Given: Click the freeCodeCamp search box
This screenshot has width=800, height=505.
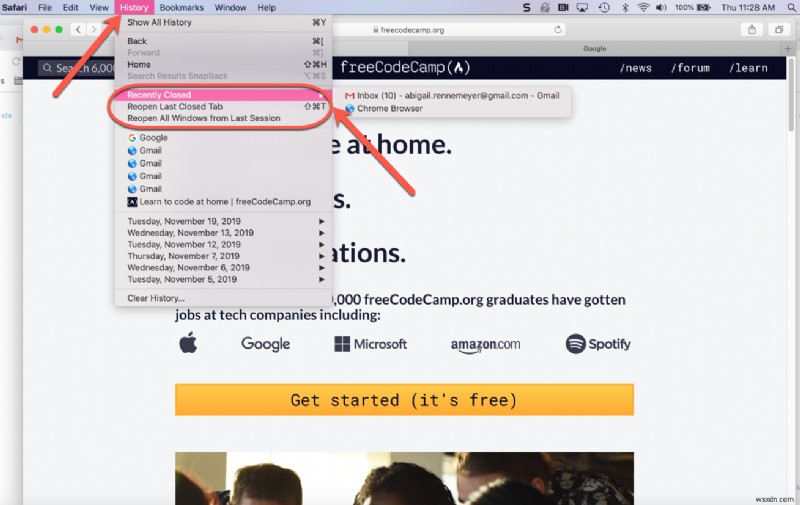Looking at the screenshot, I should pos(78,68).
